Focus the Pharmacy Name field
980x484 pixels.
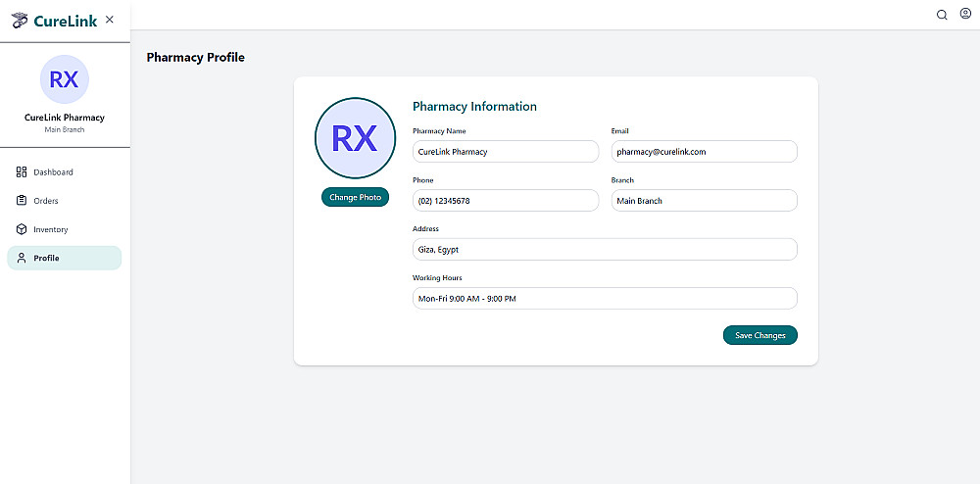click(505, 152)
